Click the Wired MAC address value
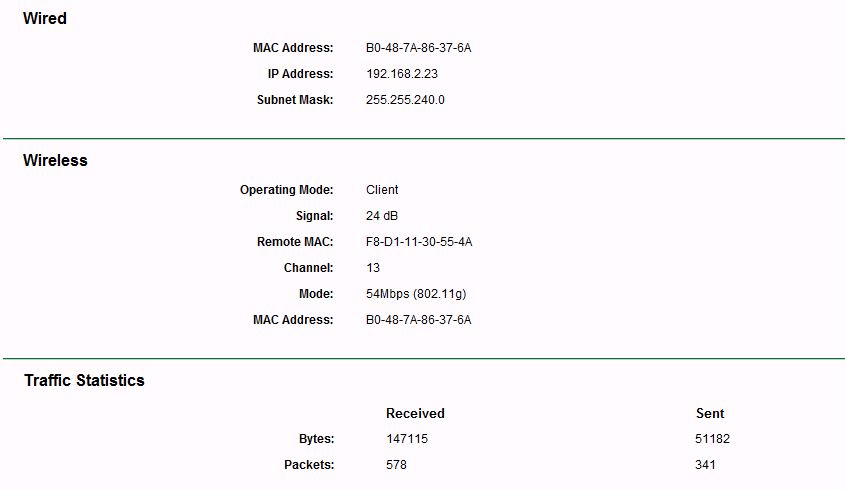 [x=418, y=48]
